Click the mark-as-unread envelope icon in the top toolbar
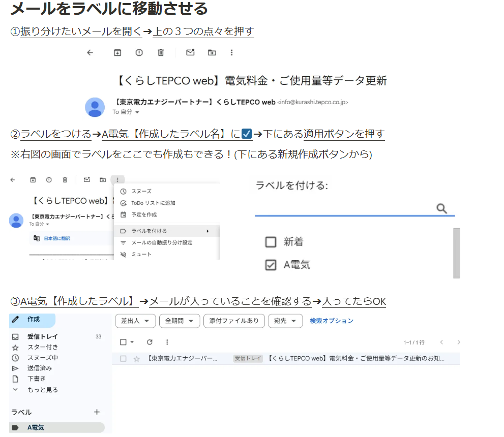The image size is (504, 437). click(190, 52)
